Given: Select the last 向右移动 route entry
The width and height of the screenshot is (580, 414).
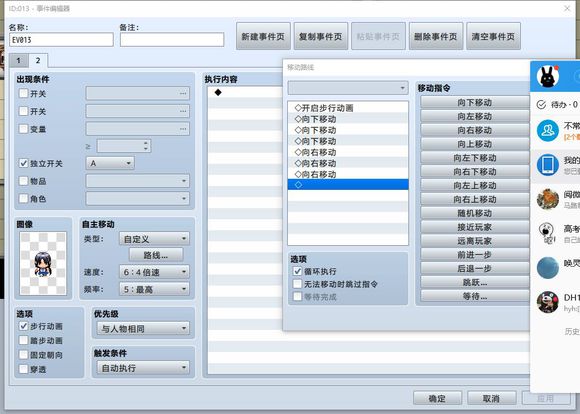Looking at the screenshot, I should pyautogui.click(x=348, y=174).
